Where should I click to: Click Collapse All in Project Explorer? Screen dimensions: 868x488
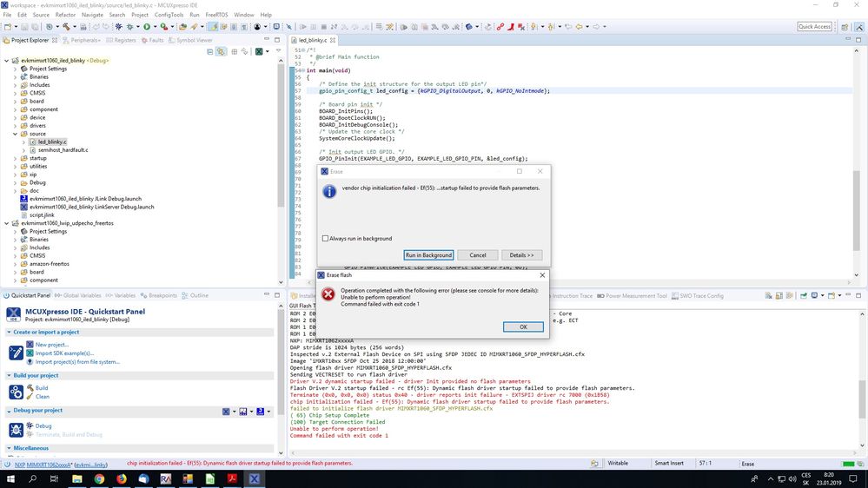[209, 51]
